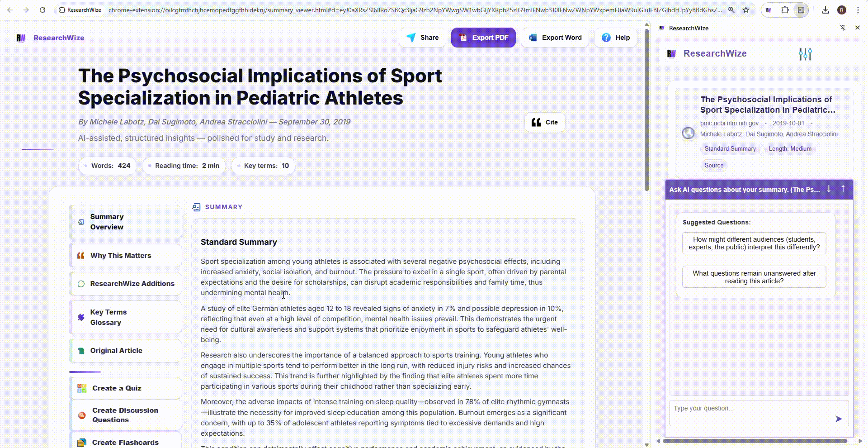Screen dimensions: 868x448
Task: Open browser downloads icon
Action: (826, 10)
